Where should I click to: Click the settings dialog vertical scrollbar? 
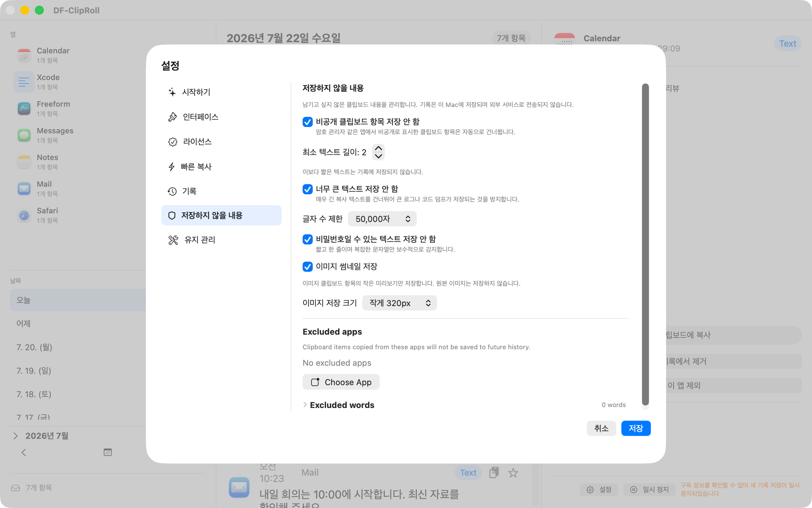[x=645, y=244]
